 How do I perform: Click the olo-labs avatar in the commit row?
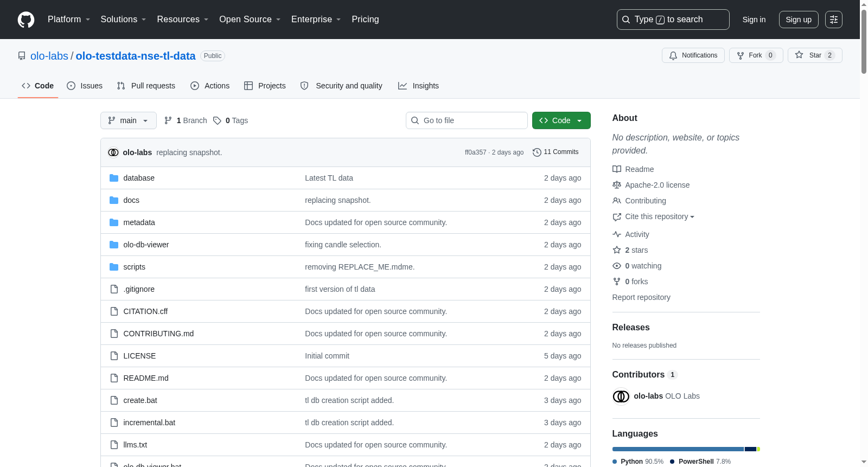[113, 152]
